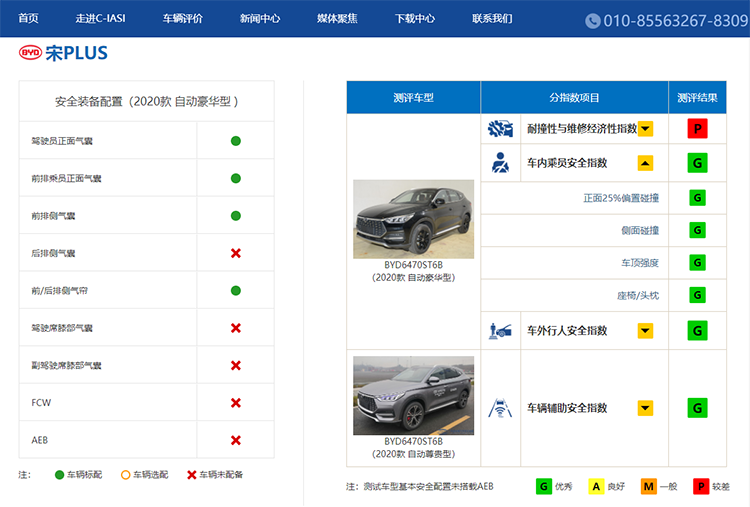The height and width of the screenshot is (507, 750).
Task: Click the 侧面碰撞 label
Action: point(640,231)
